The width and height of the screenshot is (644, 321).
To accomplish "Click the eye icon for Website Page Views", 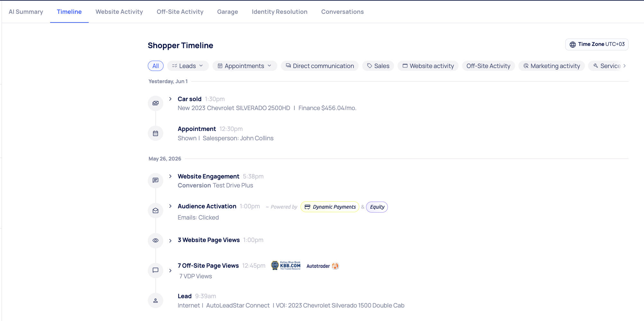I will tap(156, 240).
